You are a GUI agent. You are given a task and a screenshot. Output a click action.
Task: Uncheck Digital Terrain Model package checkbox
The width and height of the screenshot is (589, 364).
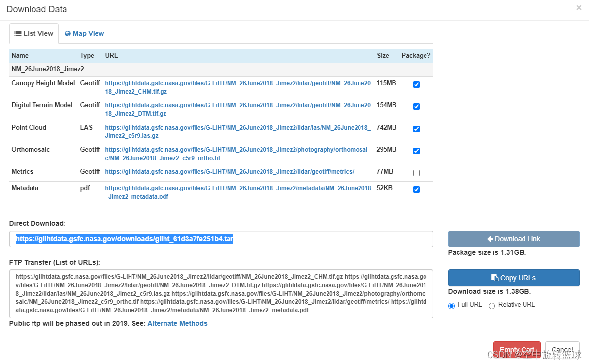[416, 107]
